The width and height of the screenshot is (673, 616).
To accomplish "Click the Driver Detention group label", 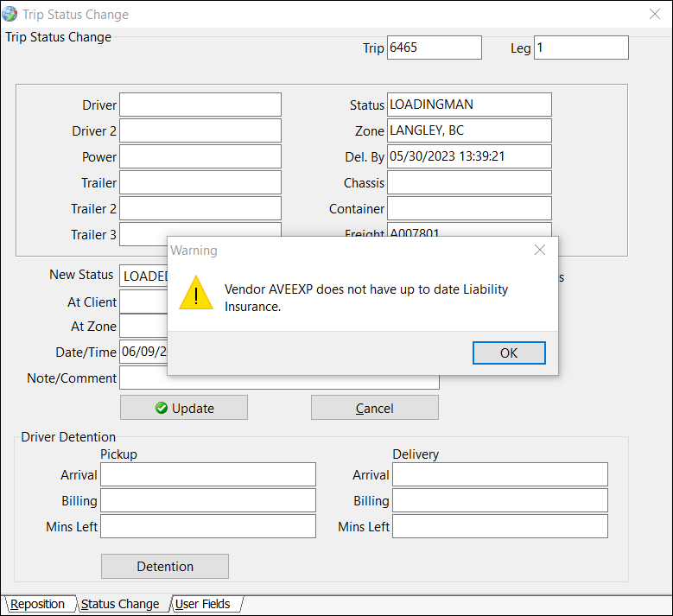I will [x=68, y=436].
